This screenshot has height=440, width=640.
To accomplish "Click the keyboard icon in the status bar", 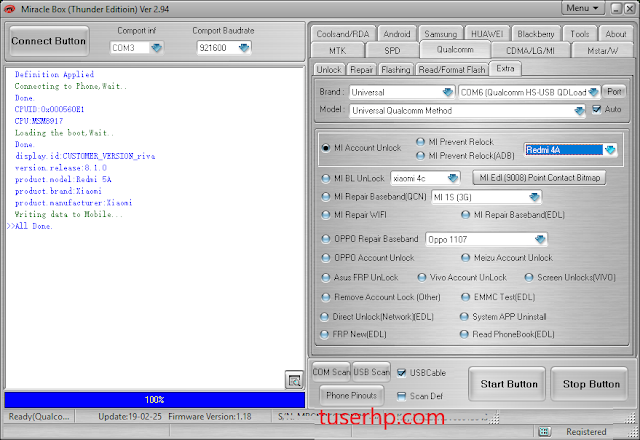I will point(544,432).
